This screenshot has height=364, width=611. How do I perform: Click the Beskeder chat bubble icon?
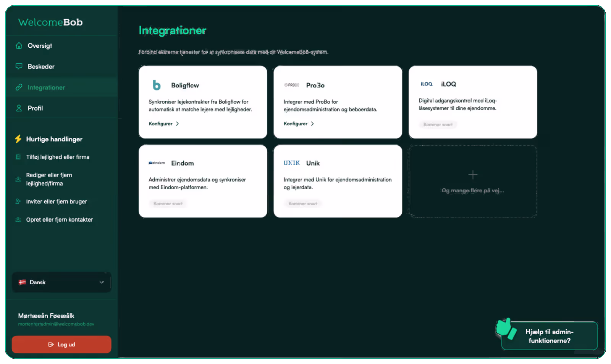coord(19,66)
